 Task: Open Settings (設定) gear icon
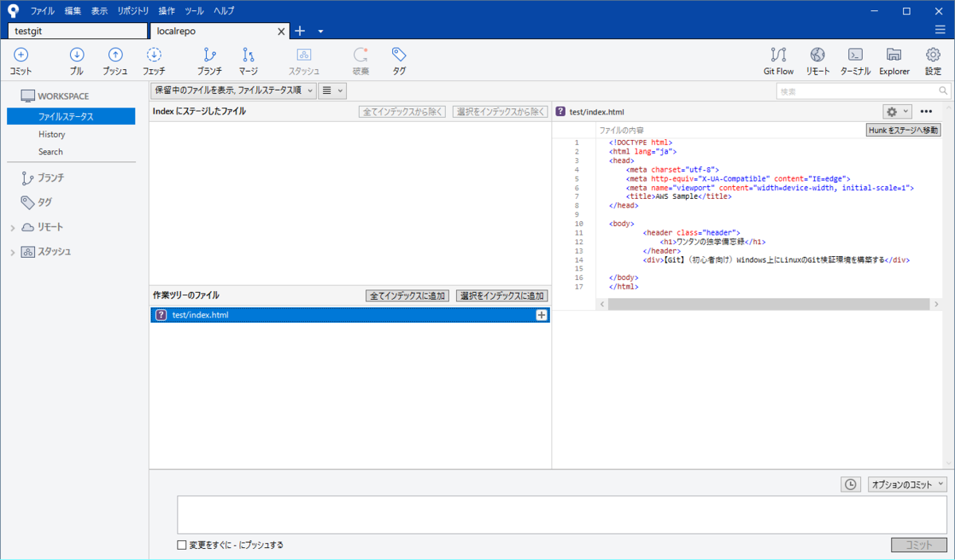933,55
